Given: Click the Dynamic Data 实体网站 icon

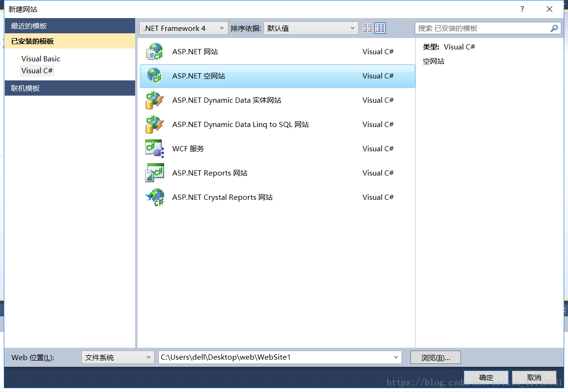Looking at the screenshot, I should pos(155,100).
